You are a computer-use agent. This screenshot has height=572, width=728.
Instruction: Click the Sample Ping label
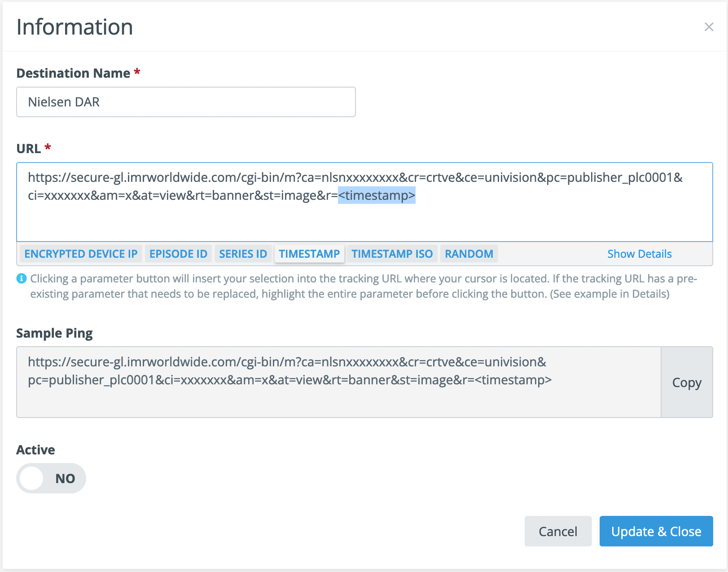(54, 333)
